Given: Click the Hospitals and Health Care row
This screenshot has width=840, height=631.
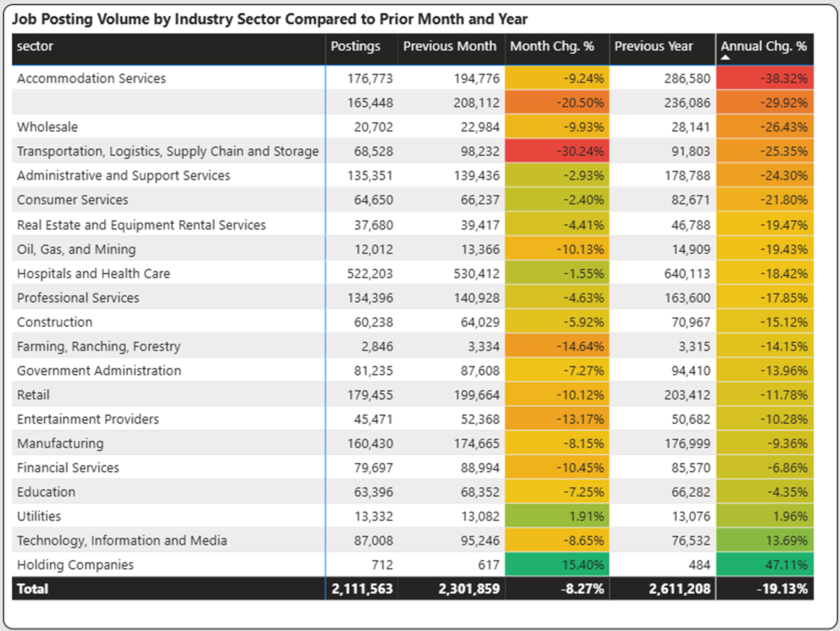Looking at the screenshot, I should tap(93, 274).
